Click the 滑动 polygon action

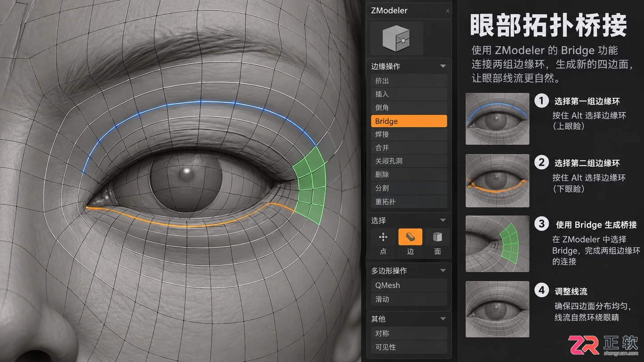(x=409, y=299)
